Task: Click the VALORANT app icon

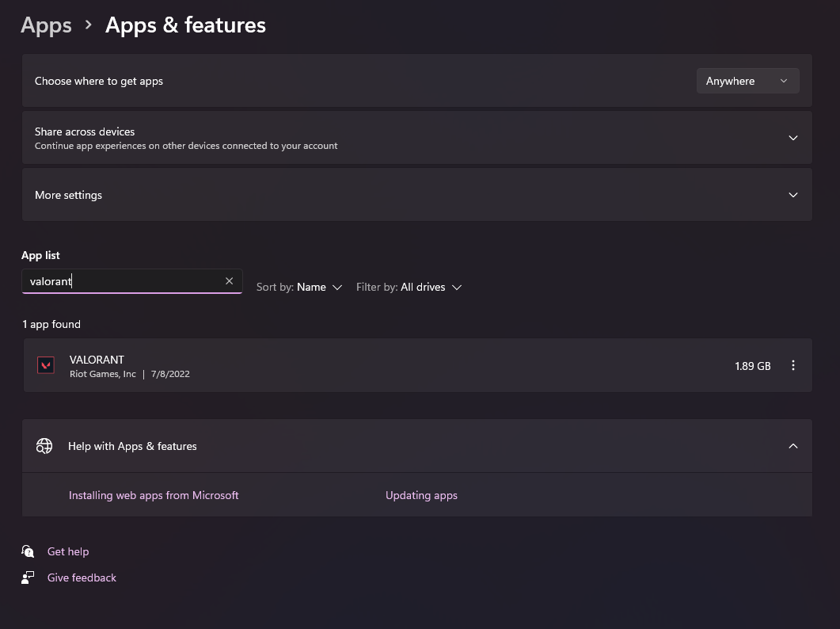Action: pyautogui.click(x=46, y=365)
